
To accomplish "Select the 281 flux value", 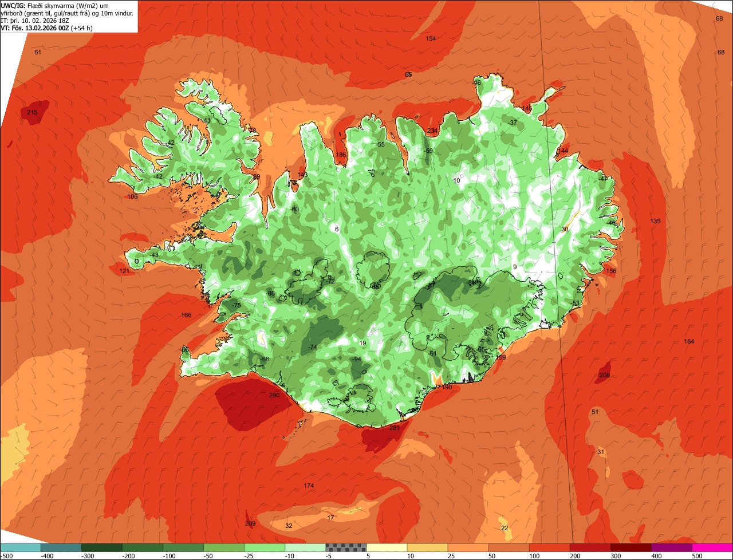I will point(394,428).
